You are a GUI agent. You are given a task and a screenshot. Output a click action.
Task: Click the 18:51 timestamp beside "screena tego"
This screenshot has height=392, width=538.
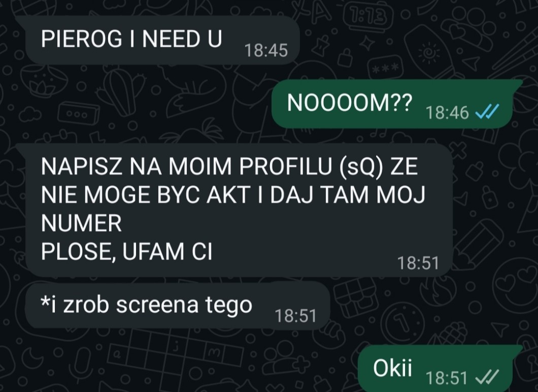295,315
